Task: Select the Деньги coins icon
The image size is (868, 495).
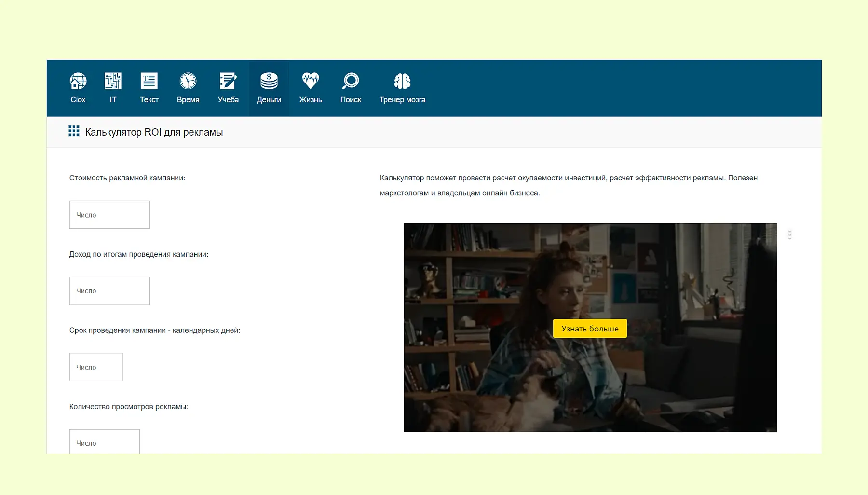Action: pyautogui.click(x=269, y=82)
